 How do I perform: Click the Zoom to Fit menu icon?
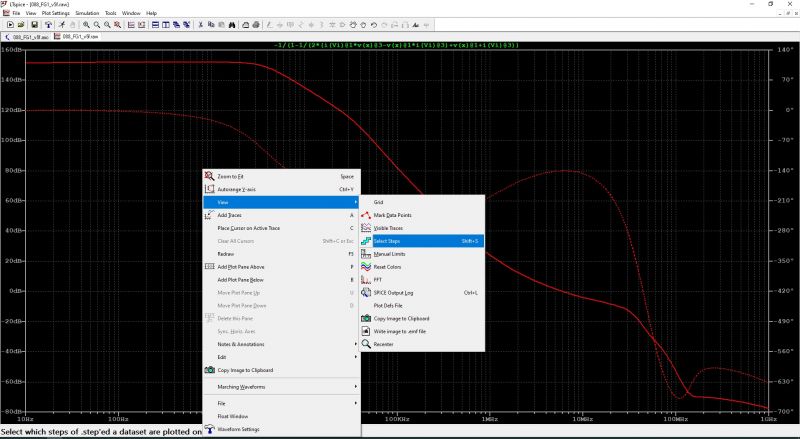point(210,176)
